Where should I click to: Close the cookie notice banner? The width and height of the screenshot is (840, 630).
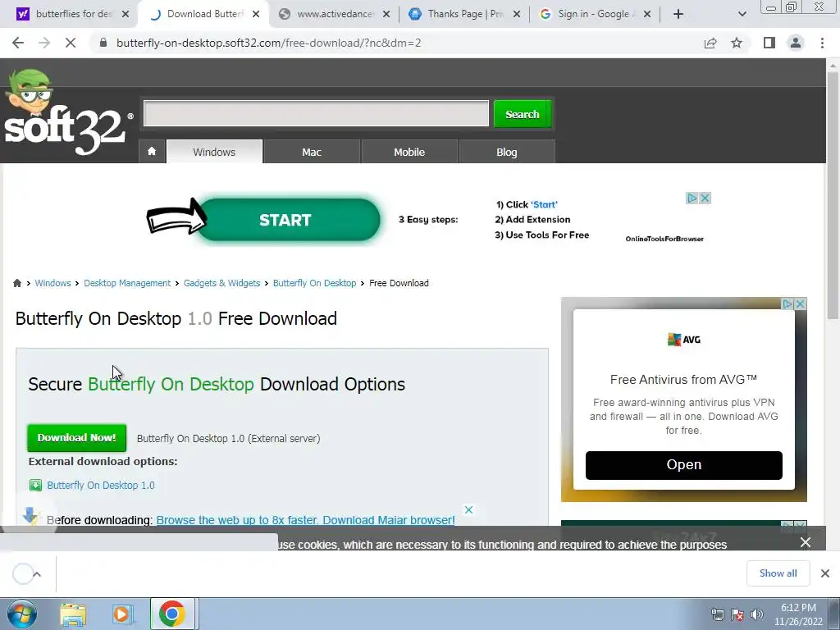click(x=806, y=542)
